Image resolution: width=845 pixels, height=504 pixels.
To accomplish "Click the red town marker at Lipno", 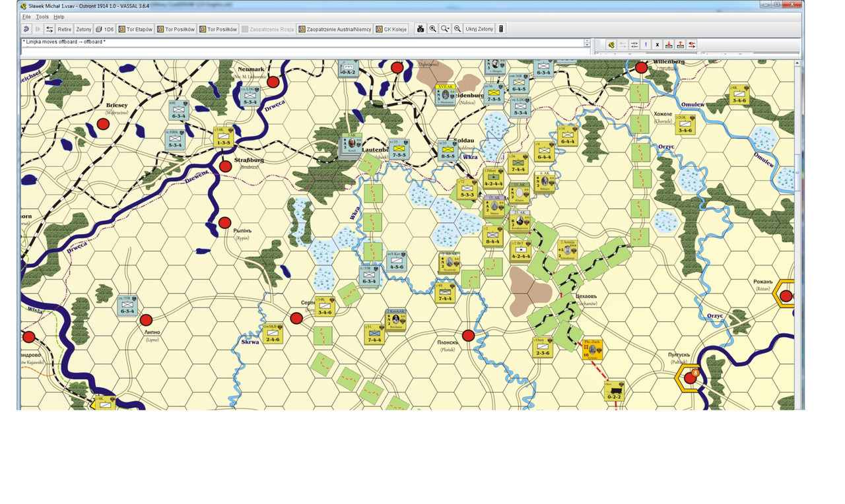I will point(146,321).
